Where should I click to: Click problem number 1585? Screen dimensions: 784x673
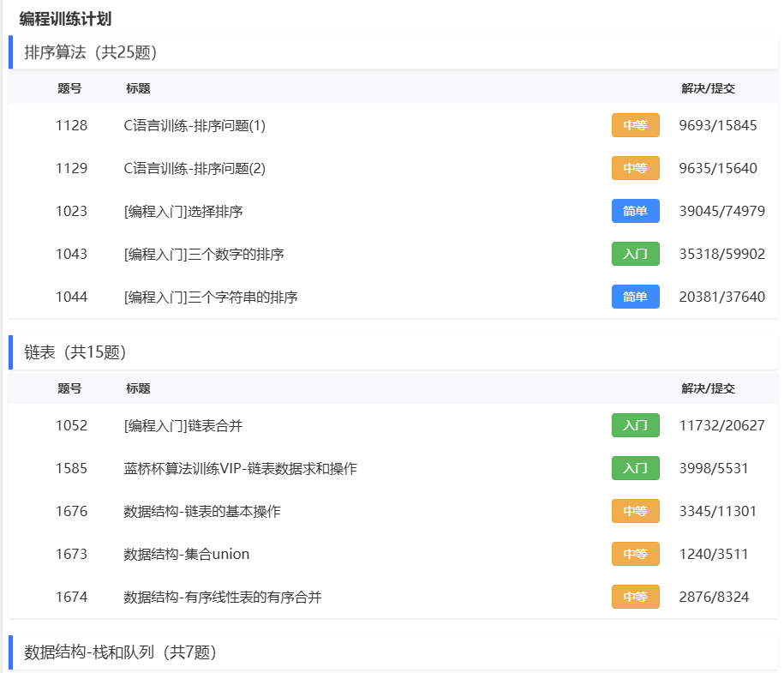(x=71, y=468)
